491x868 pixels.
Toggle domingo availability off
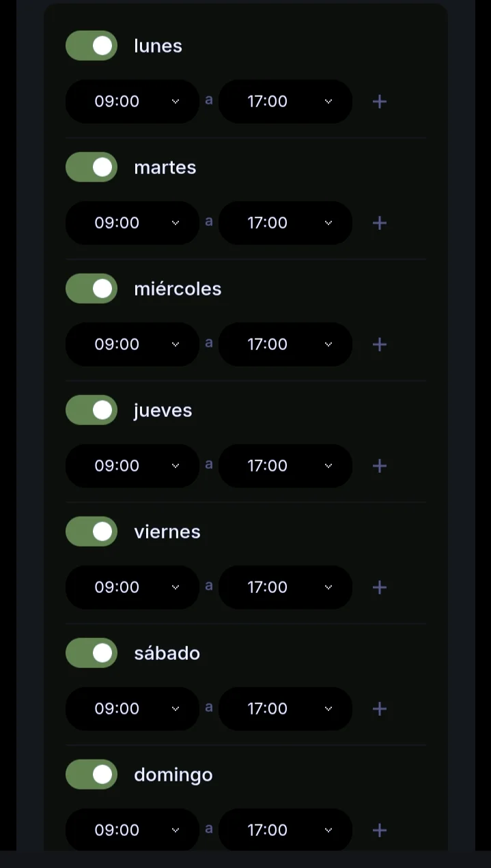tap(92, 775)
